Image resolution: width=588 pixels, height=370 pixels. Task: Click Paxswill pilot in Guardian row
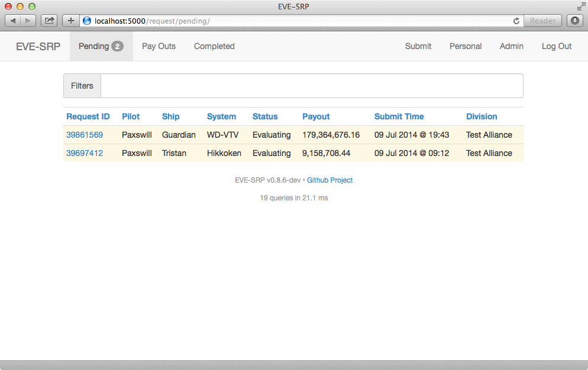tap(137, 135)
